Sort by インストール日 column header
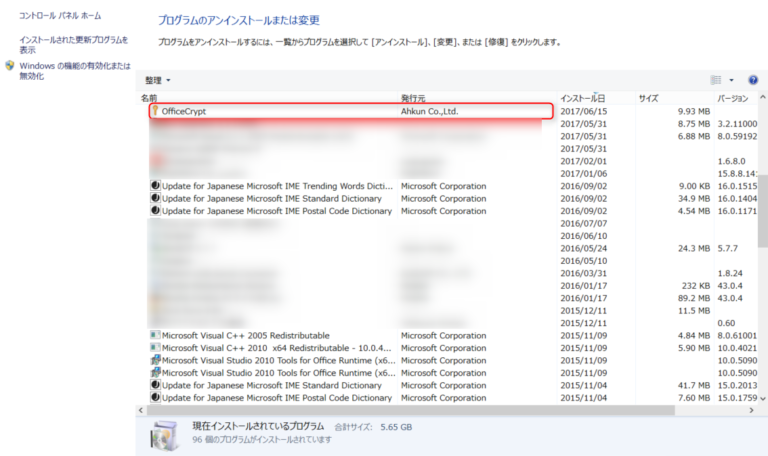The height and width of the screenshot is (456, 768). [582, 98]
